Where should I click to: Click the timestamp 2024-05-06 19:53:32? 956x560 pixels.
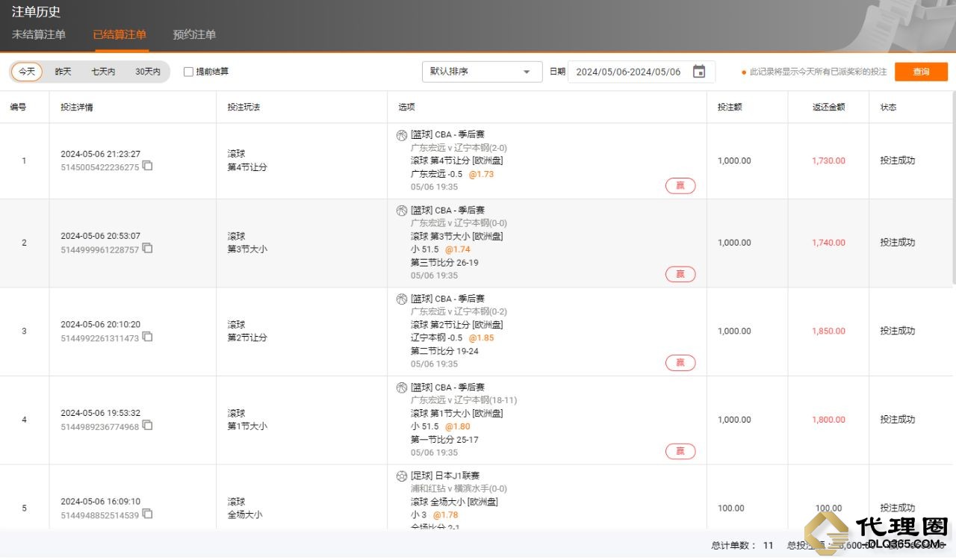pyautogui.click(x=101, y=413)
